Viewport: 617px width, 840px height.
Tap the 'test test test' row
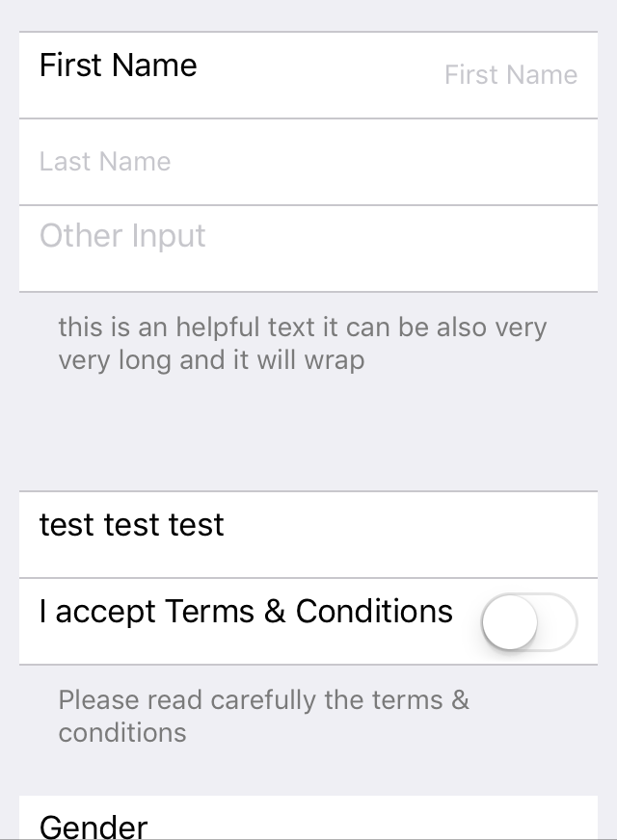(x=308, y=535)
